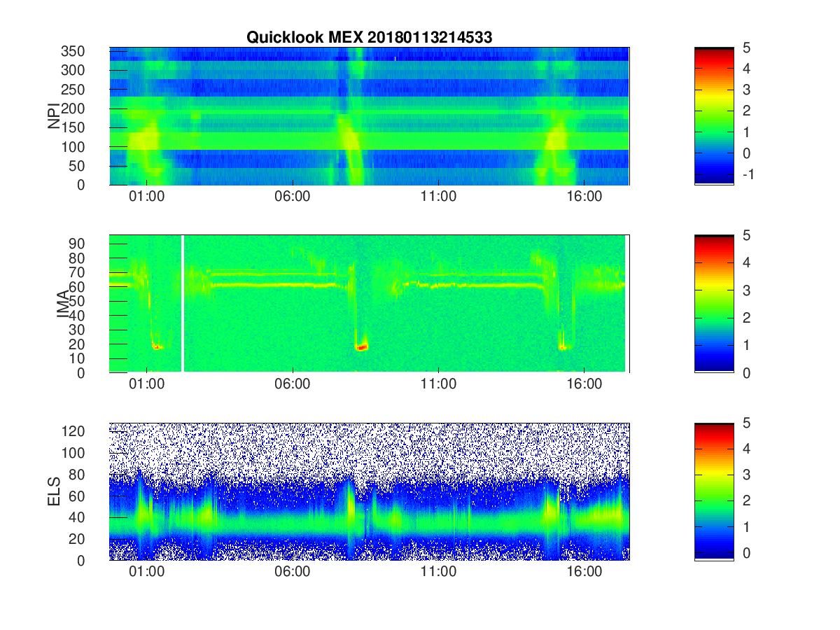Click the 06:00 time label under IMA plot
Screen dimensions: 840x630
coord(293,384)
